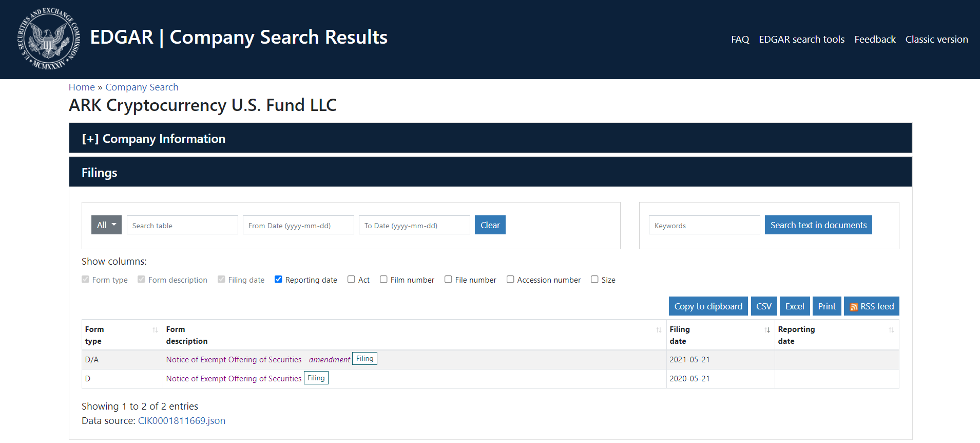Screen dimensions: 980x443
Task: Click the SEC seal logo
Action: click(49, 39)
